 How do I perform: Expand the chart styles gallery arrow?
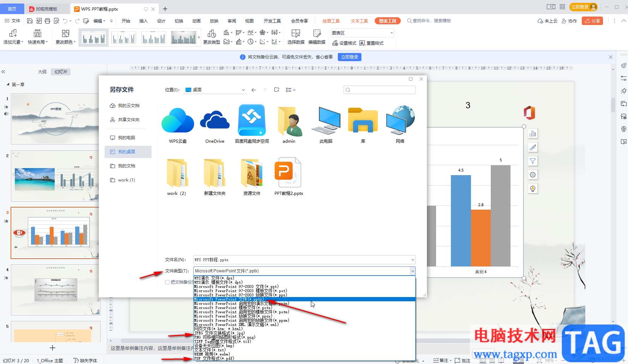pyautogui.click(x=199, y=37)
